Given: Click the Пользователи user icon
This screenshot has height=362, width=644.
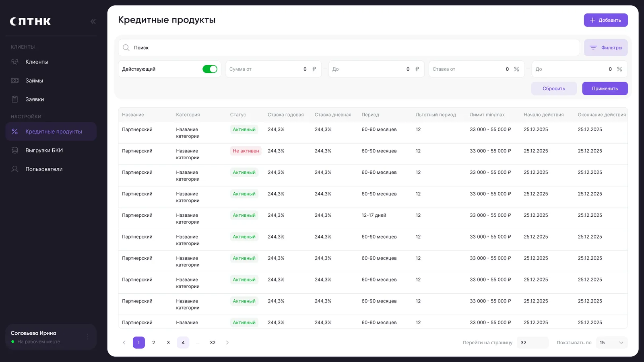Looking at the screenshot, I should click(x=15, y=169).
